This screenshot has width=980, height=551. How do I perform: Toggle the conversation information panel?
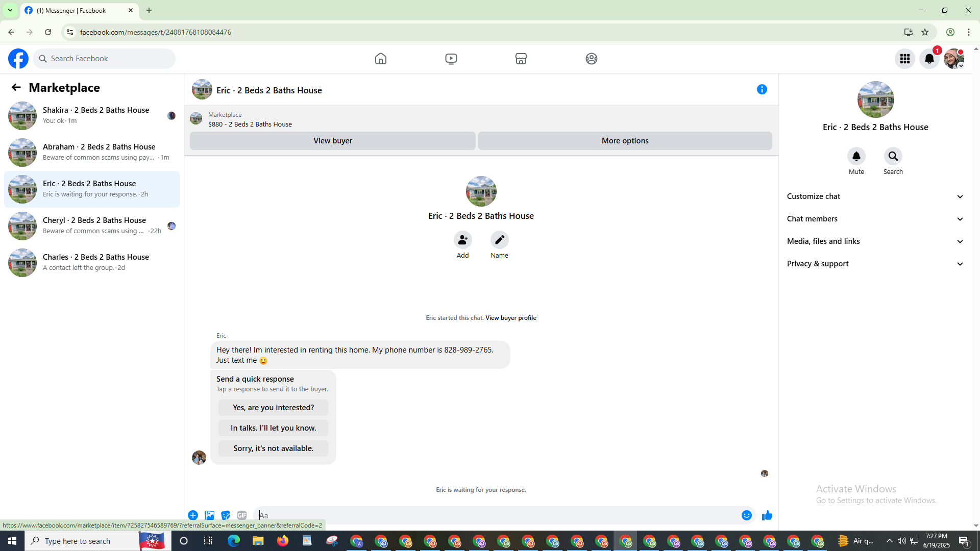click(762, 90)
